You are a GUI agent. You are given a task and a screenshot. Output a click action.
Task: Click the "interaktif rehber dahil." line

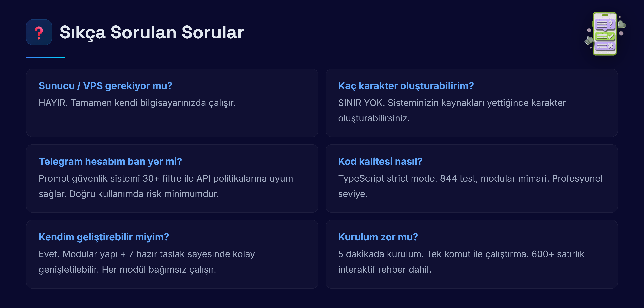coord(384,270)
